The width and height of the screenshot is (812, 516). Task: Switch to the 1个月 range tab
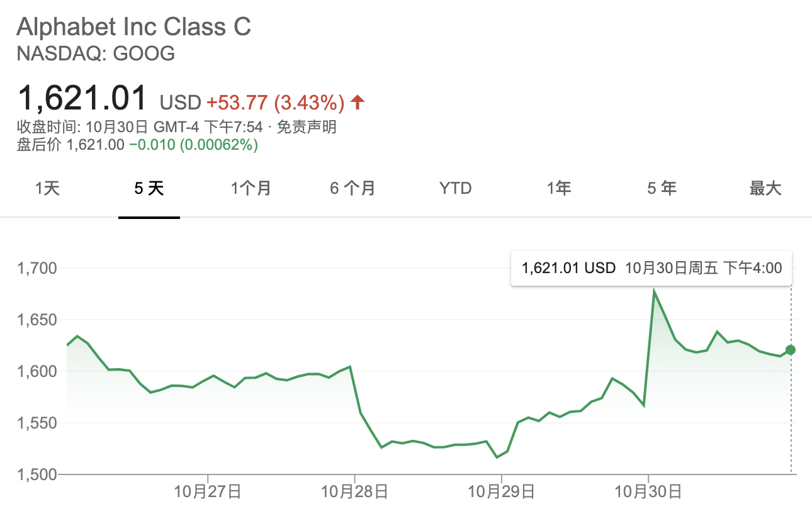coord(251,188)
